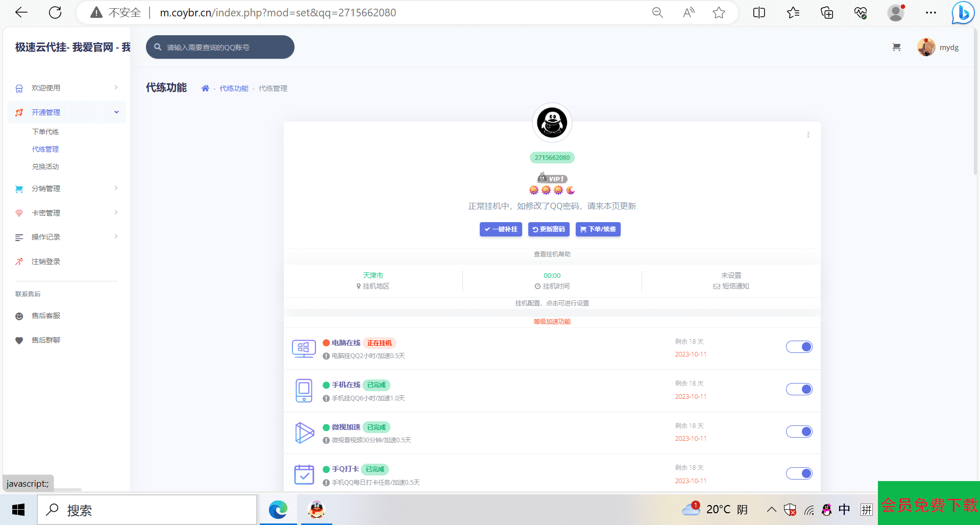Open the three-dot card options menu

pyautogui.click(x=808, y=135)
